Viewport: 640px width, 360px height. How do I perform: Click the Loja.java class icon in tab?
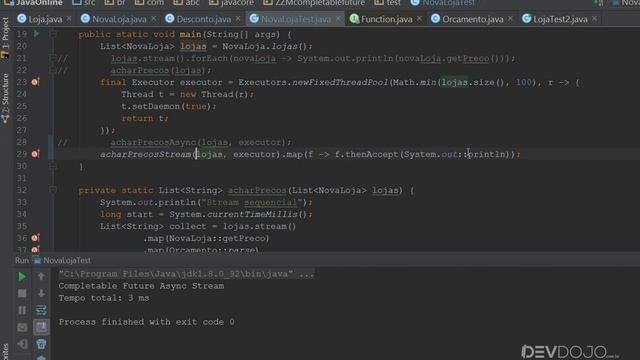point(22,19)
